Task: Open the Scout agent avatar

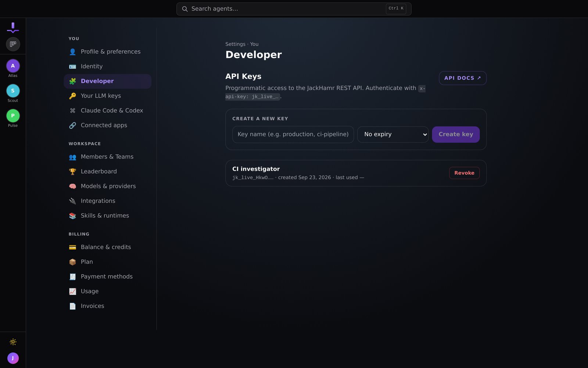Action: (13, 91)
